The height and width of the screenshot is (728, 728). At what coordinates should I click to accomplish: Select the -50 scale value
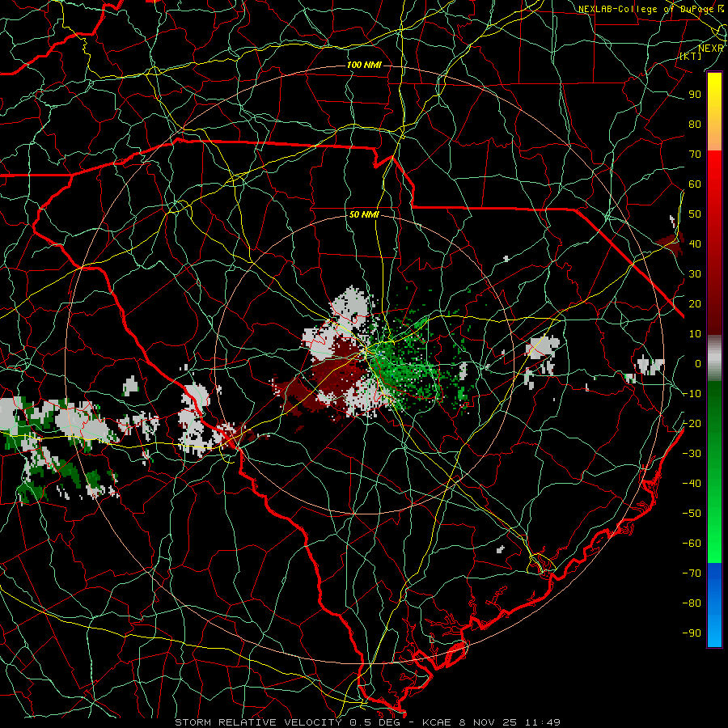[x=692, y=514]
